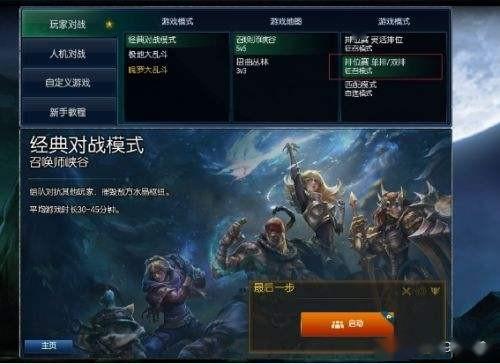Switch to the 人机对战 tab
Viewport: 500px width, 364px height.
click(68, 53)
